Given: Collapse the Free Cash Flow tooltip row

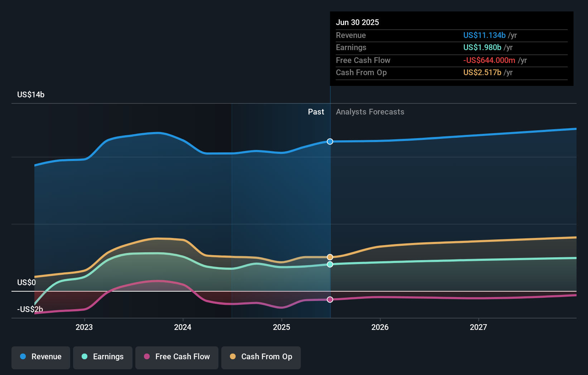Looking at the screenshot, I should point(363,60).
